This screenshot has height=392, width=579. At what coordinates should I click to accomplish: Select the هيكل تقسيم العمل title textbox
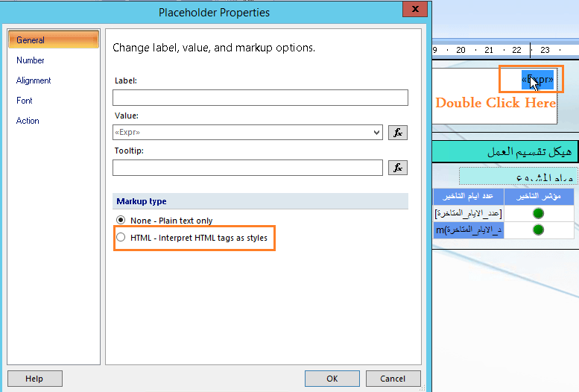pyautogui.click(x=504, y=151)
